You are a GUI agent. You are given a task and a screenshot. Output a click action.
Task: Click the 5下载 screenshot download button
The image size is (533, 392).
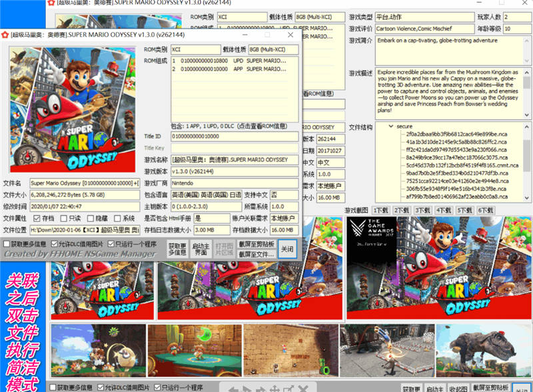tap(464, 210)
